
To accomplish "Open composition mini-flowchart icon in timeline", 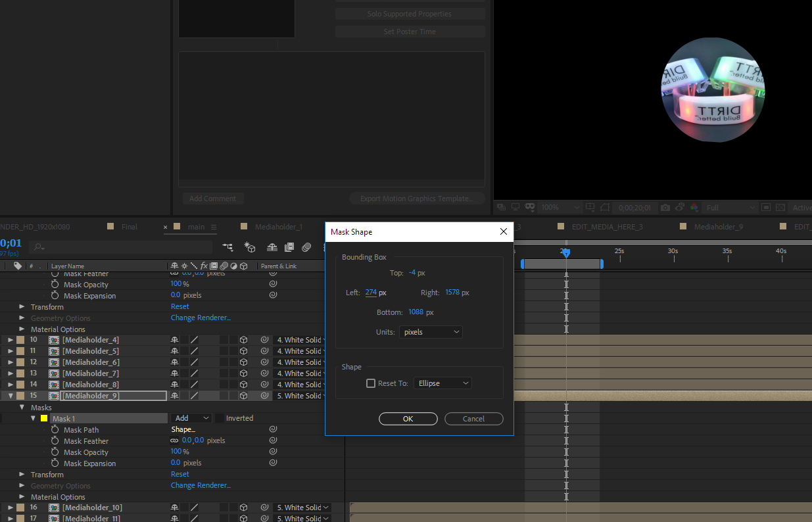I will coord(228,247).
